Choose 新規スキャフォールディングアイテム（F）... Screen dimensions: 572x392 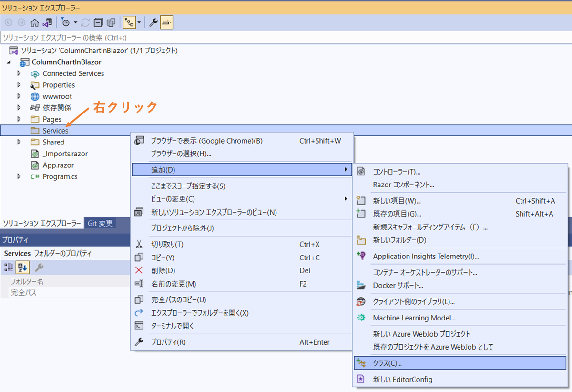(460, 227)
